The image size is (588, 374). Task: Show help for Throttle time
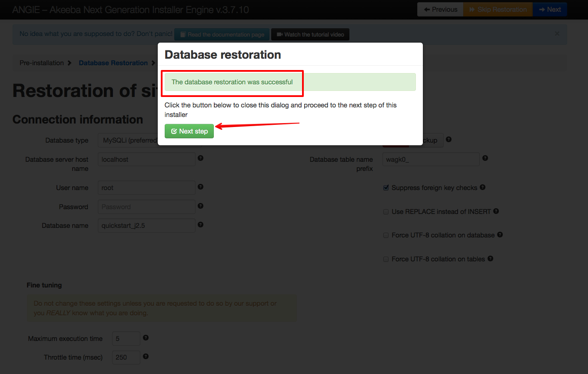(x=146, y=356)
